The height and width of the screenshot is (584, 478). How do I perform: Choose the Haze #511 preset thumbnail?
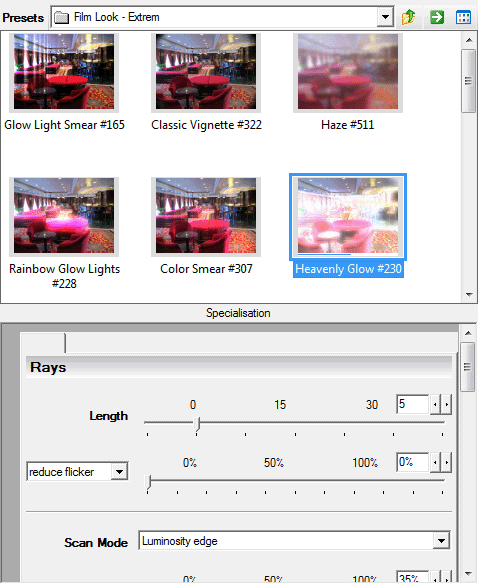pyautogui.click(x=348, y=72)
